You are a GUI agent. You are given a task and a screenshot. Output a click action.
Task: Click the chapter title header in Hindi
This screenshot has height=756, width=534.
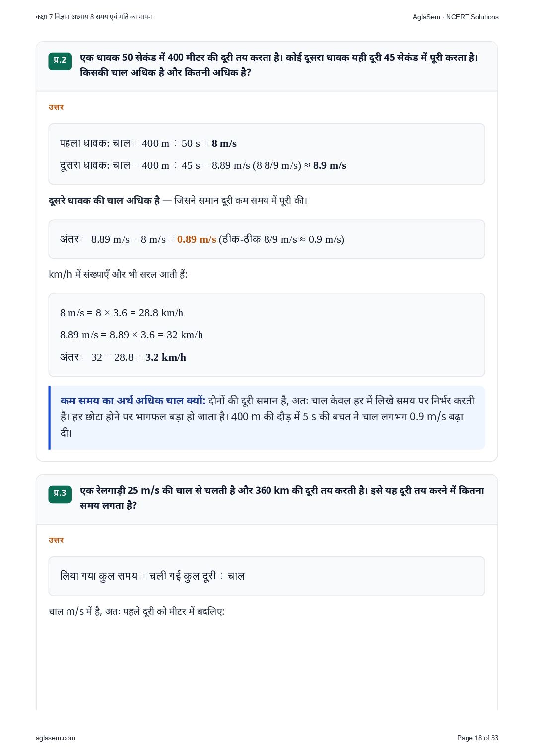(x=94, y=17)
